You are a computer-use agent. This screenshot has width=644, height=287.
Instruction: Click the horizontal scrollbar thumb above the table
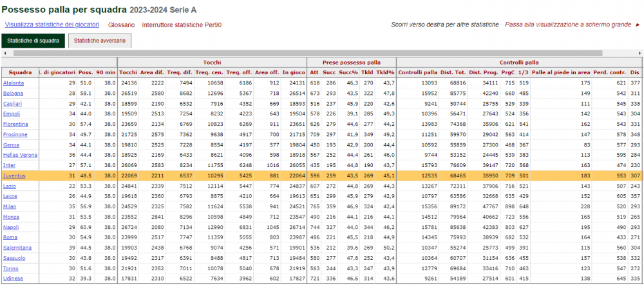308,54
